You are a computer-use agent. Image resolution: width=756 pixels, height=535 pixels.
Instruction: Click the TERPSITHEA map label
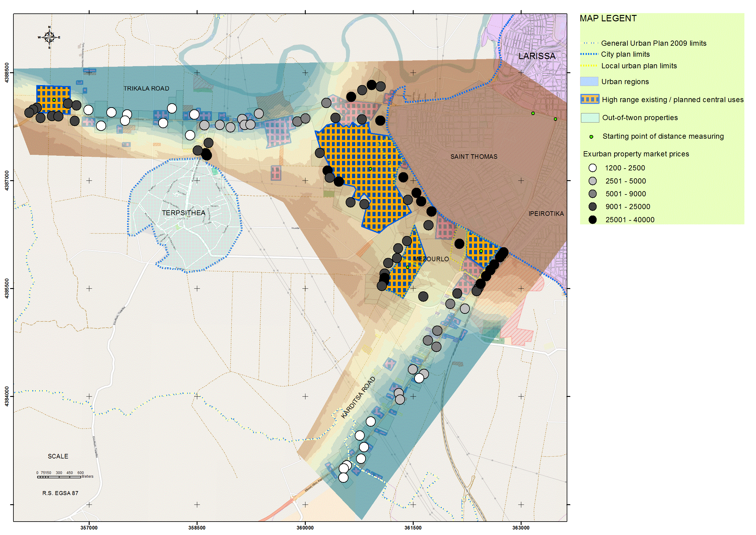pyautogui.click(x=184, y=213)
